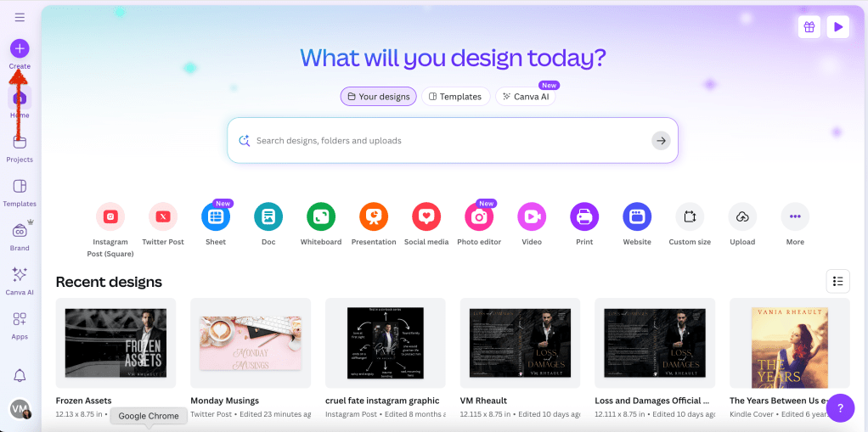The width and height of the screenshot is (868, 432).
Task: Click the purple Create plus button
Action: tap(20, 48)
